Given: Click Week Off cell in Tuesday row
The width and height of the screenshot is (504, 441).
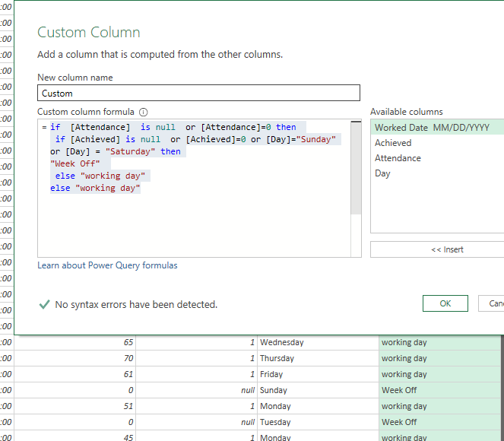Looking at the screenshot, I should tap(439, 422).
